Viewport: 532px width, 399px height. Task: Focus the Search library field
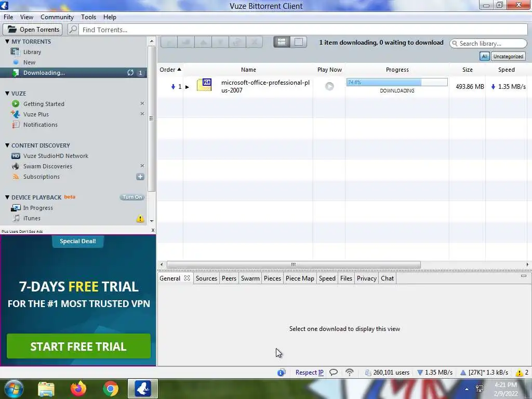click(488, 44)
